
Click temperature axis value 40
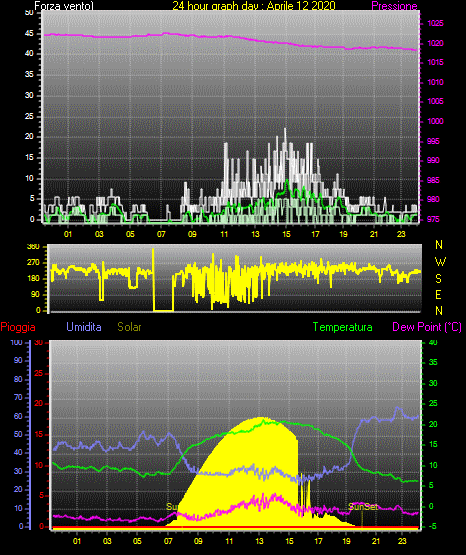[433, 342]
